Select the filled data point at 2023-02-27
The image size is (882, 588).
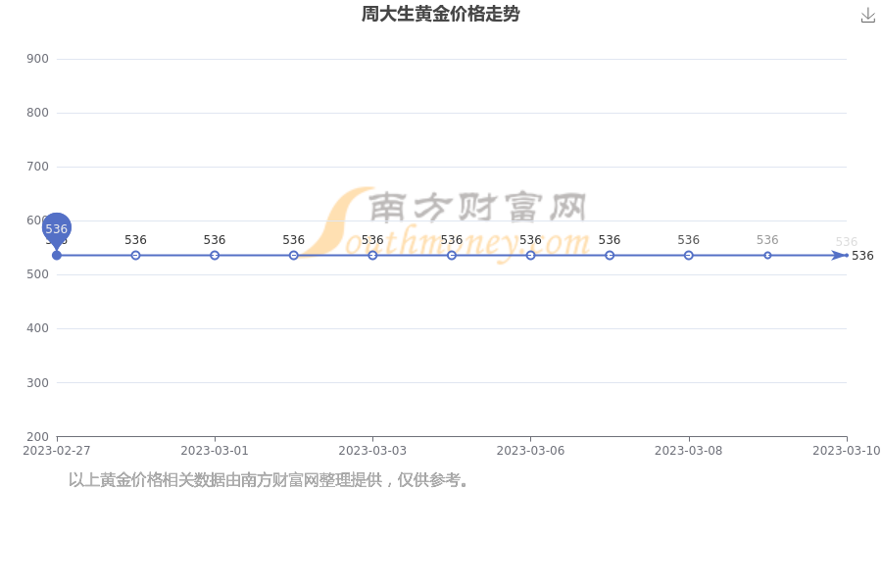click(x=56, y=256)
